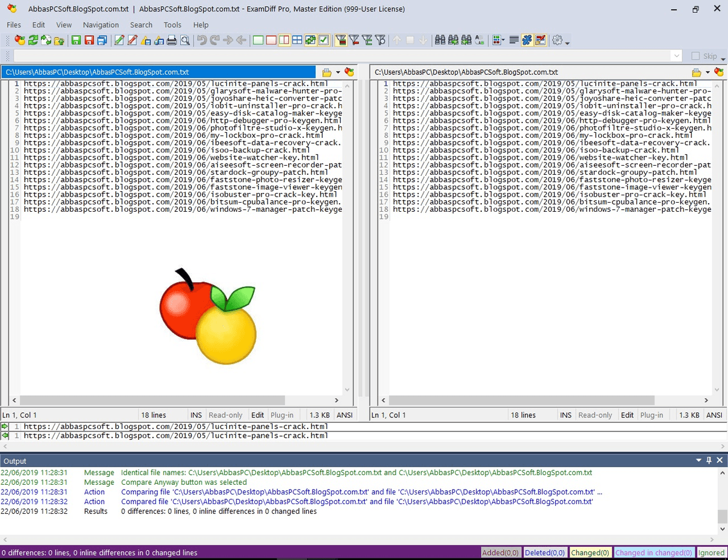Open the Tools menu
The image size is (728, 560).
(x=172, y=25)
